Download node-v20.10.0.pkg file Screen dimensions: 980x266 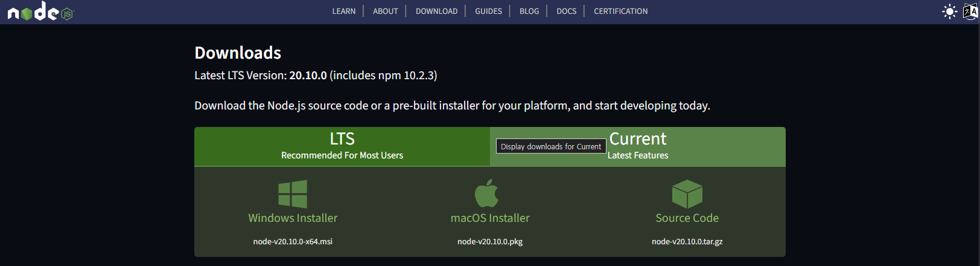(x=490, y=241)
